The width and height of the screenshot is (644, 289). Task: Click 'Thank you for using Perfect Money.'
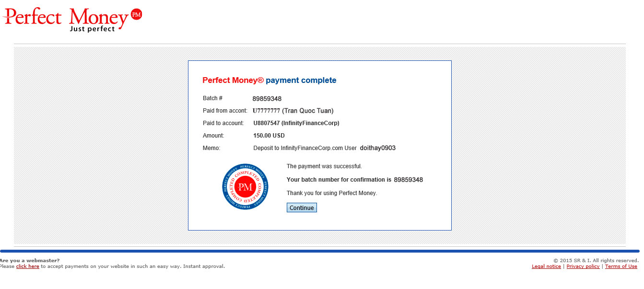(x=332, y=193)
